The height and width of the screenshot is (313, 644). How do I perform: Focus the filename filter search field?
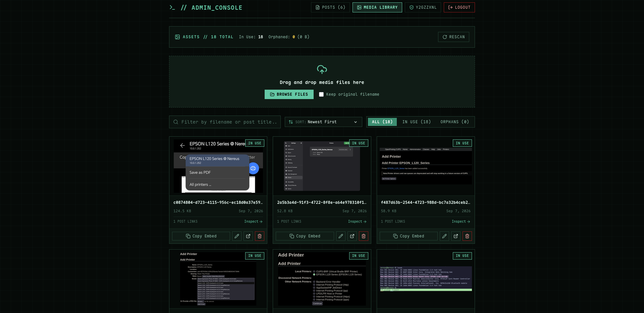click(x=225, y=122)
